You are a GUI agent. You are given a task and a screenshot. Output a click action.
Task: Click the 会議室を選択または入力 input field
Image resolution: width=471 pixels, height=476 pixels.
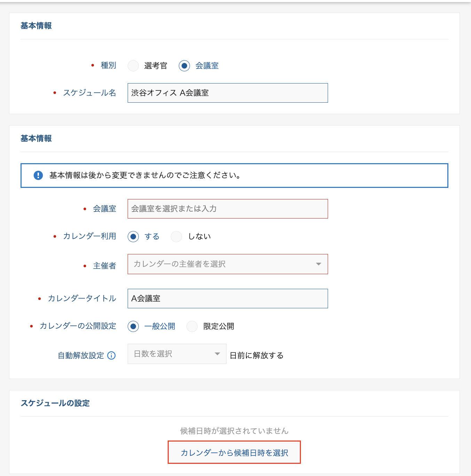tap(227, 209)
